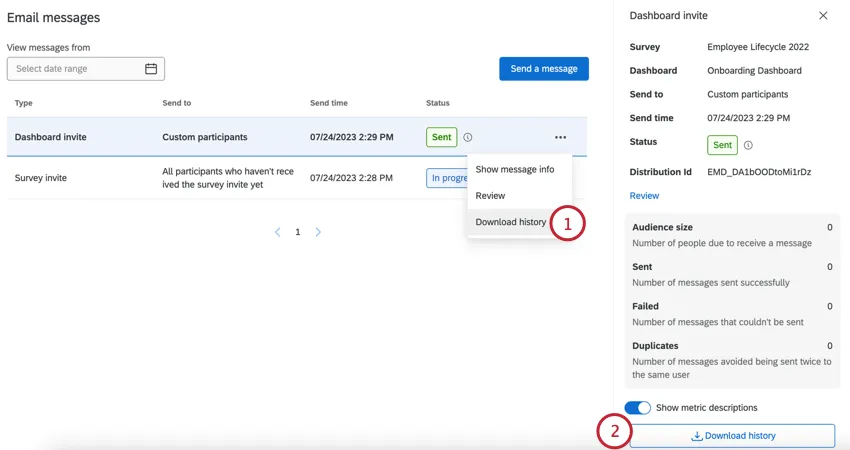850x450 pixels.
Task: Go to previous page with left chevron
Action: [x=278, y=232]
